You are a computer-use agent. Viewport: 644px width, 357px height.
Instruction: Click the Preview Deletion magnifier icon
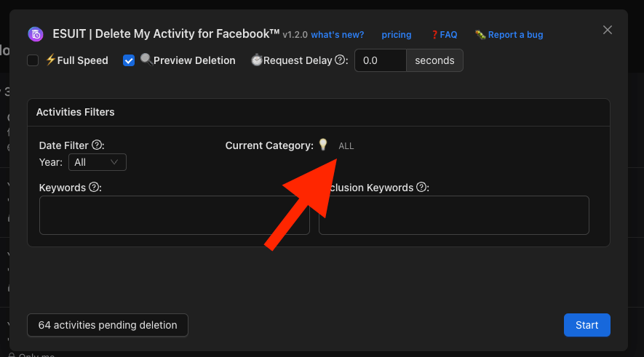click(x=146, y=60)
